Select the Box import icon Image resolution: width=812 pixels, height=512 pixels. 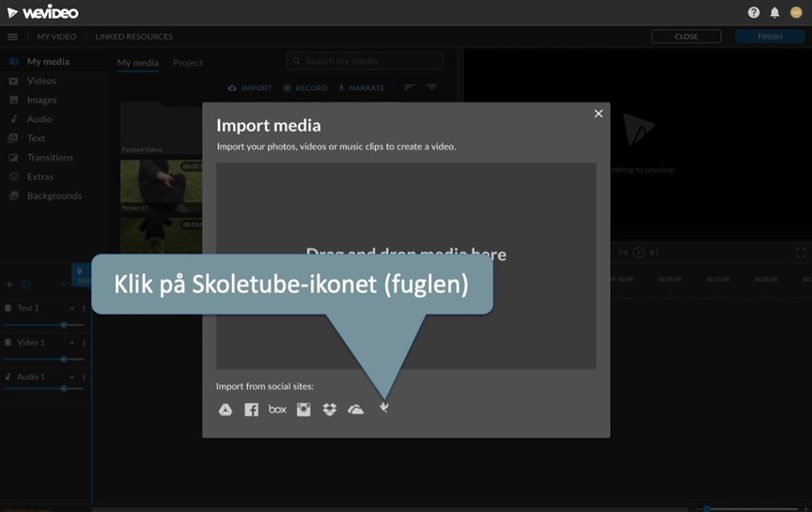[277, 409]
